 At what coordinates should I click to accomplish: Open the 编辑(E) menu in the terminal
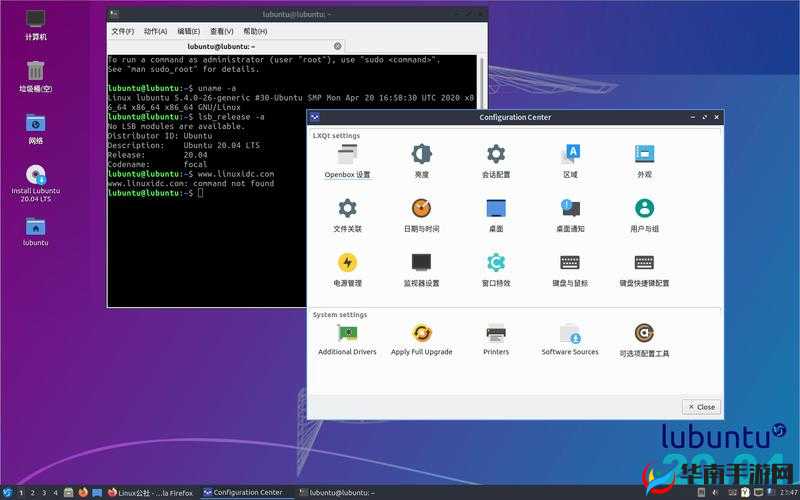tap(189, 31)
